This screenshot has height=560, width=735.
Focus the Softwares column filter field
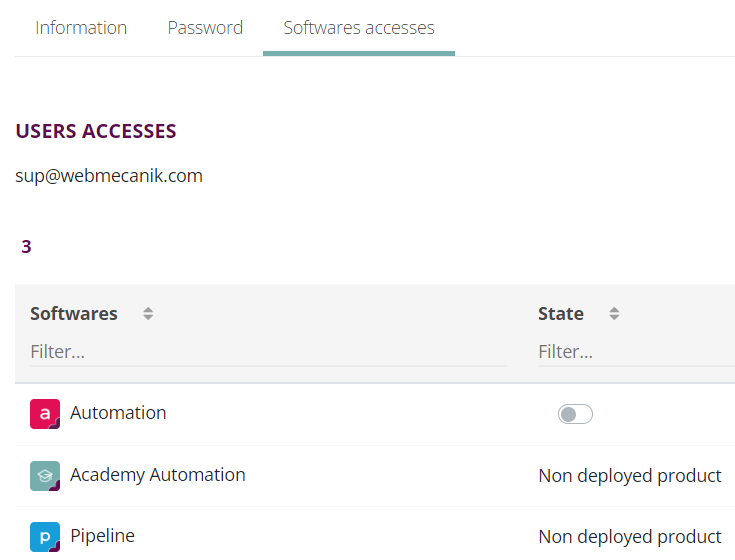click(268, 352)
